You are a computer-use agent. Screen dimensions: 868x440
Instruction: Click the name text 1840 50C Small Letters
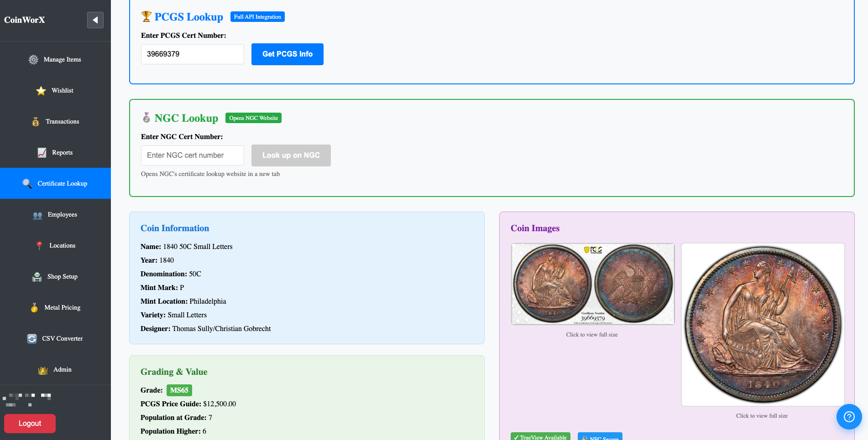pyautogui.click(x=198, y=247)
